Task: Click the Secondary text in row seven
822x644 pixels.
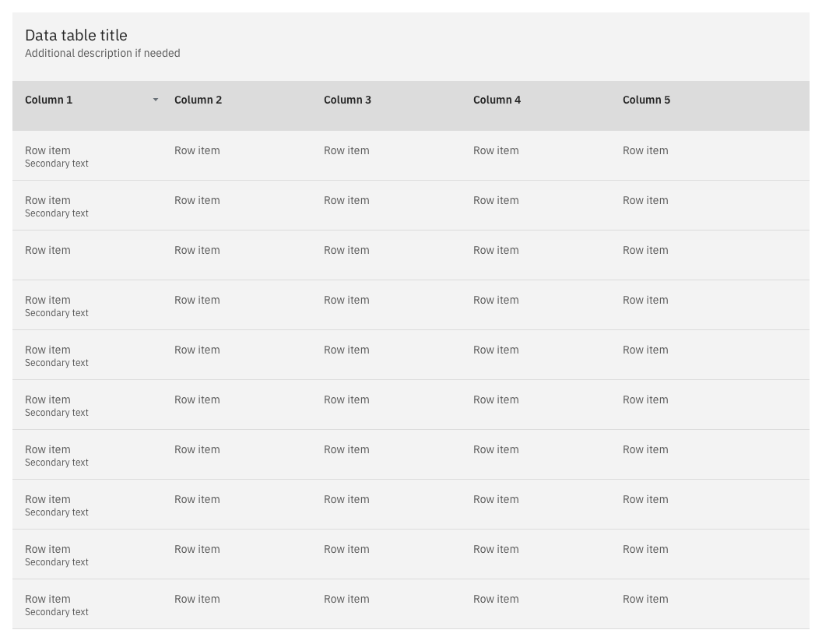Action: [x=57, y=462]
